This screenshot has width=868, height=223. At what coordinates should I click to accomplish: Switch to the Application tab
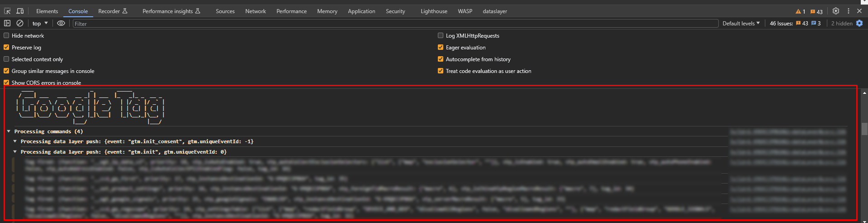point(361,11)
